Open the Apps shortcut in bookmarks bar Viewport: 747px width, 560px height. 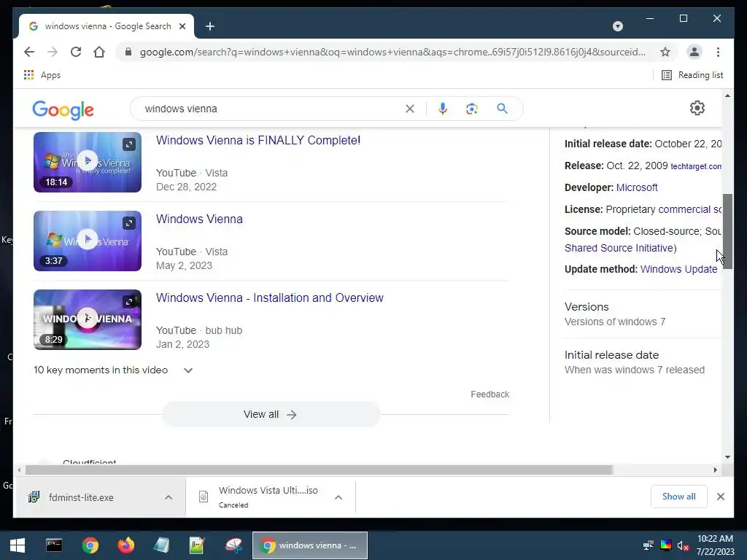pos(42,75)
